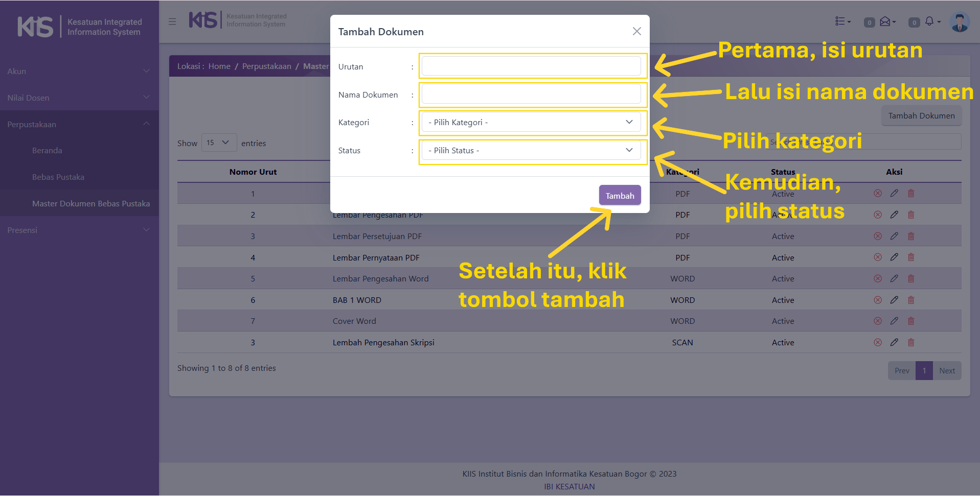Open the task list icon in header
Viewport: 980px width, 496px height.
[x=841, y=21]
